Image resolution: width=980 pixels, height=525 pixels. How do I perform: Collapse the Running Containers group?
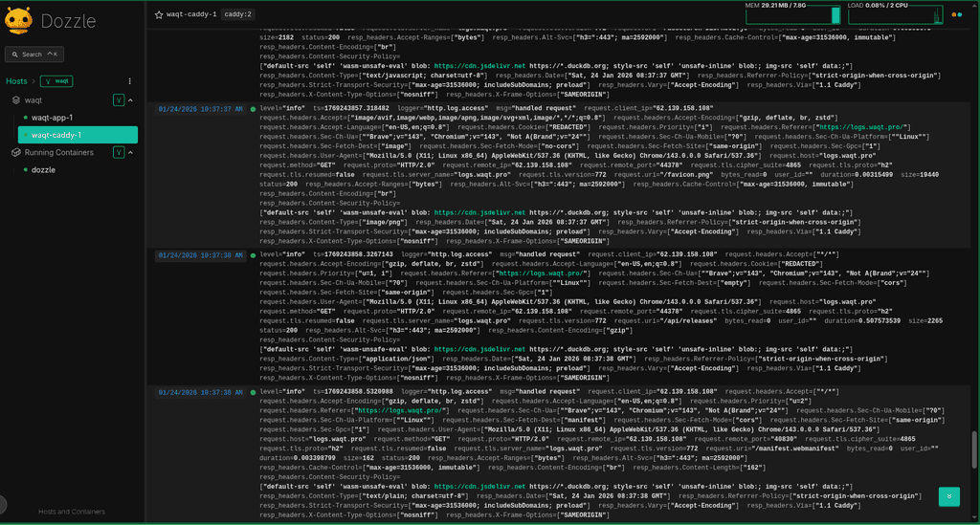(x=130, y=152)
